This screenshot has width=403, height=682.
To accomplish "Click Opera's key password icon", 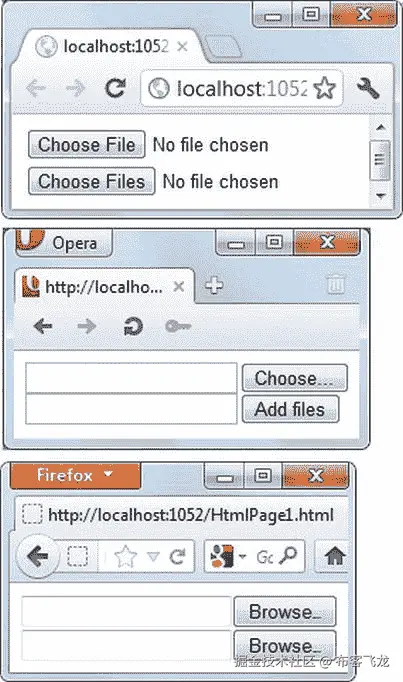I will pos(178,326).
